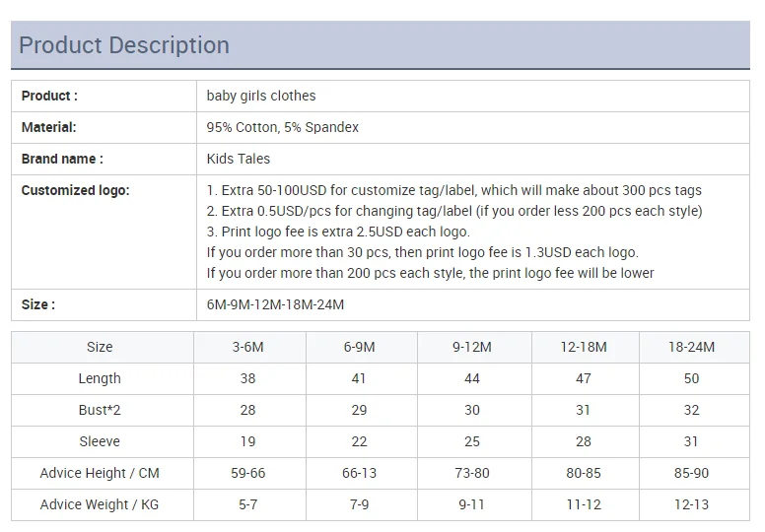Viewport: 765px width, 532px height.
Task: Select the Length value 50 for 18-24M
Action: coord(692,378)
